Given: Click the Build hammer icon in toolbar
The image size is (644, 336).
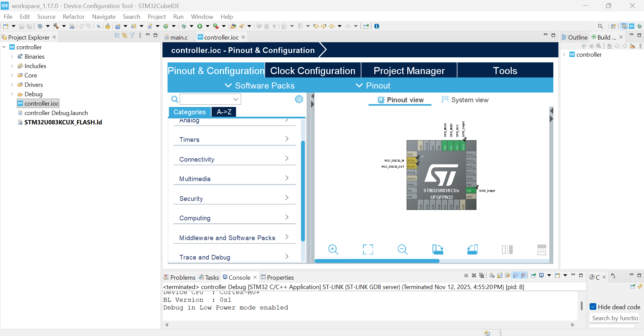Looking at the screenshot, I should pos(56,26).
